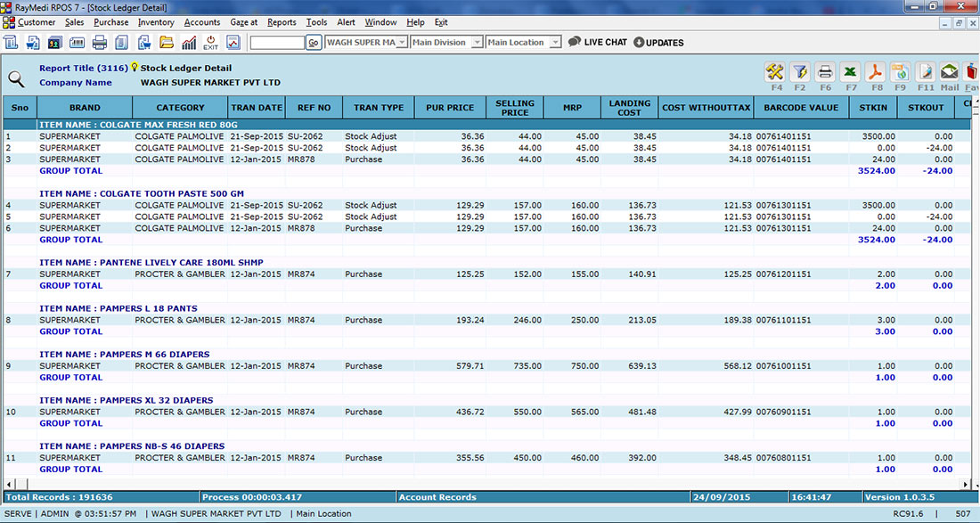Click the F6 print report icon
Image resolution: width=980 pixels, height=523 pixels.
(825, 72)
